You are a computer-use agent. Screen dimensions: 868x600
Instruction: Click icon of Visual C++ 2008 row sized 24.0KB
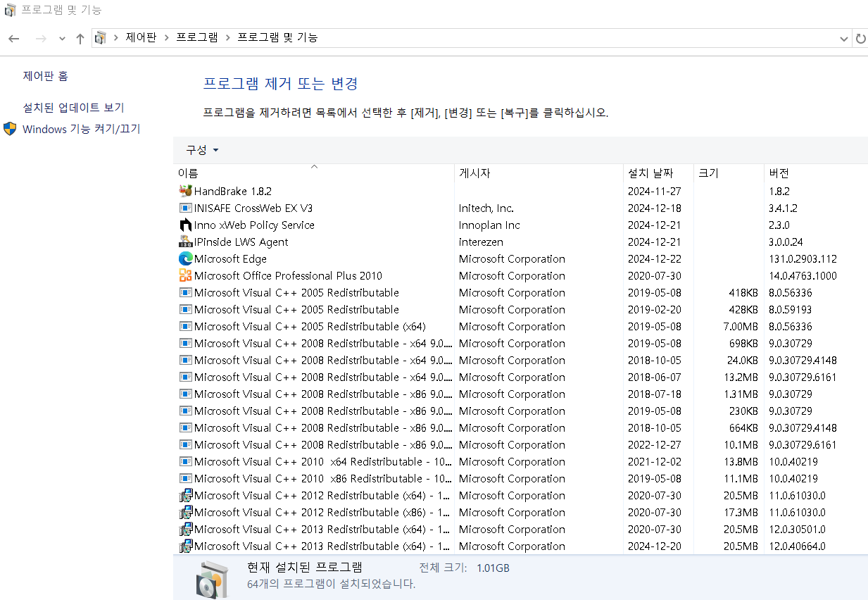[x=186, y=360]
